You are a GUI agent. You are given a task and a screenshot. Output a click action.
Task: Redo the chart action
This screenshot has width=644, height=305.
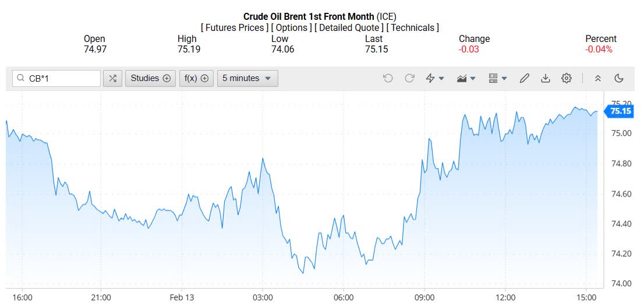409,78
